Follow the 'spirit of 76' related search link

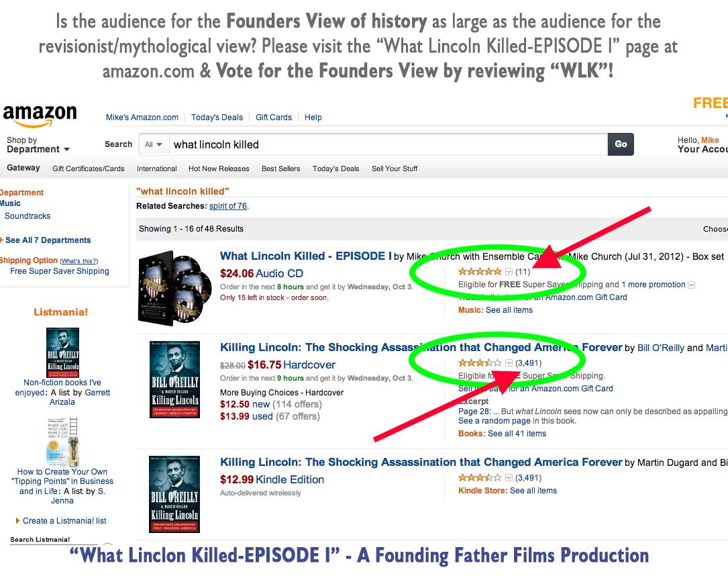coord(228,206)
